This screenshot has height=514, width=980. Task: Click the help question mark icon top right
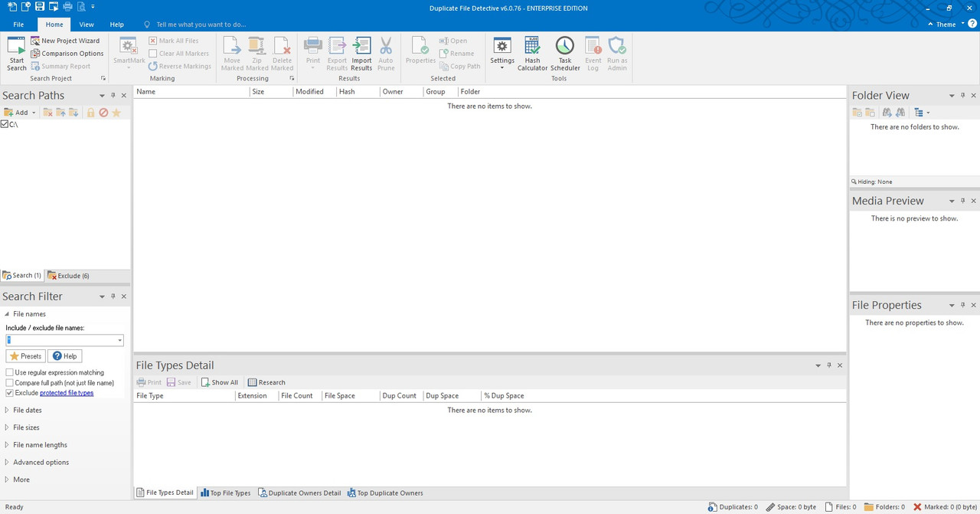(x=972, y=24)
